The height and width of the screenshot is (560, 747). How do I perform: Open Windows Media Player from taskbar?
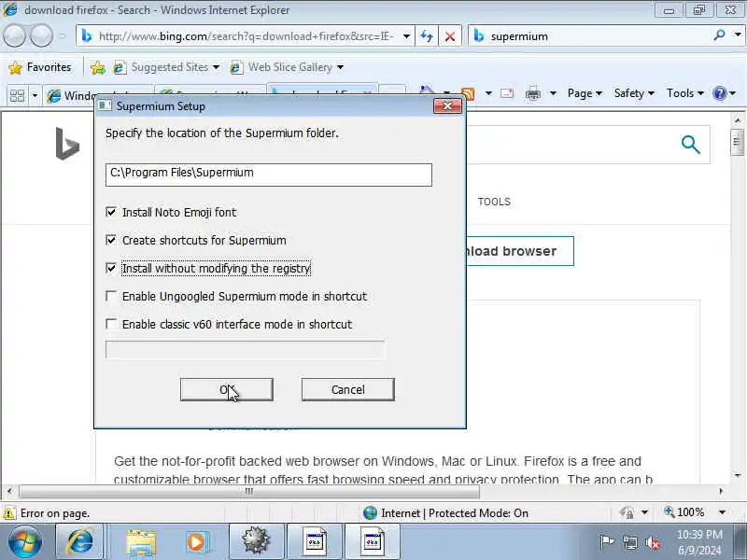click(197, 542)
